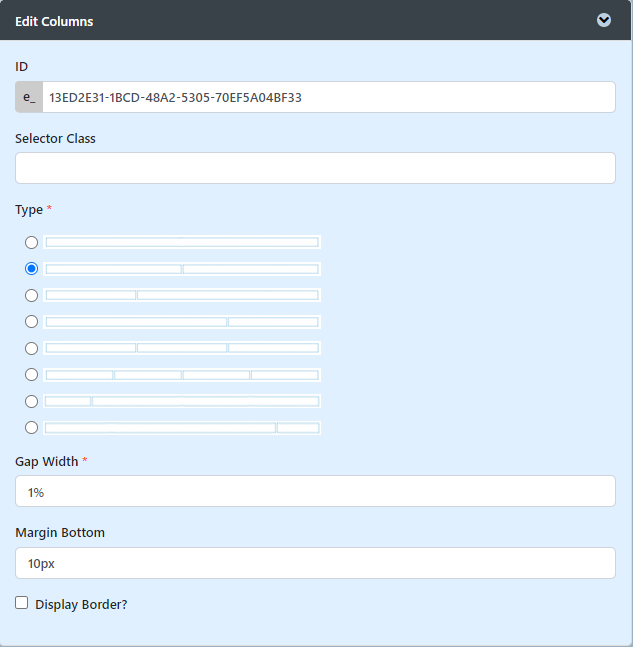Click the Edit Columns header title
Image resolution: width=633 pixels, height=647 pixels.
[x=54, y=21]
